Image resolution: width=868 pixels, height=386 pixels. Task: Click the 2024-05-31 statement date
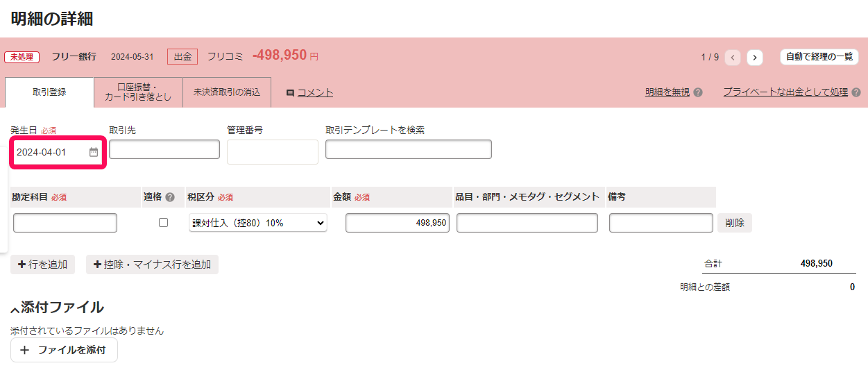click(x=133, y=56)
